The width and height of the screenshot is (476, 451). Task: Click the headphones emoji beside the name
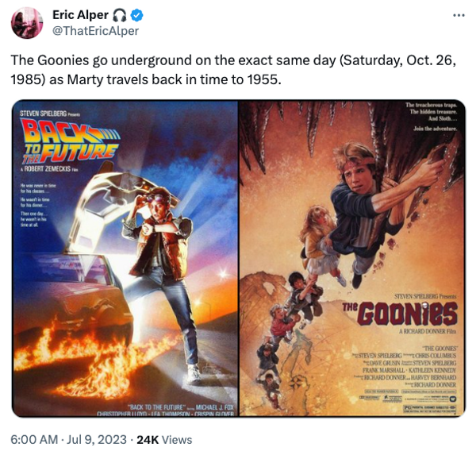[119, 15]
